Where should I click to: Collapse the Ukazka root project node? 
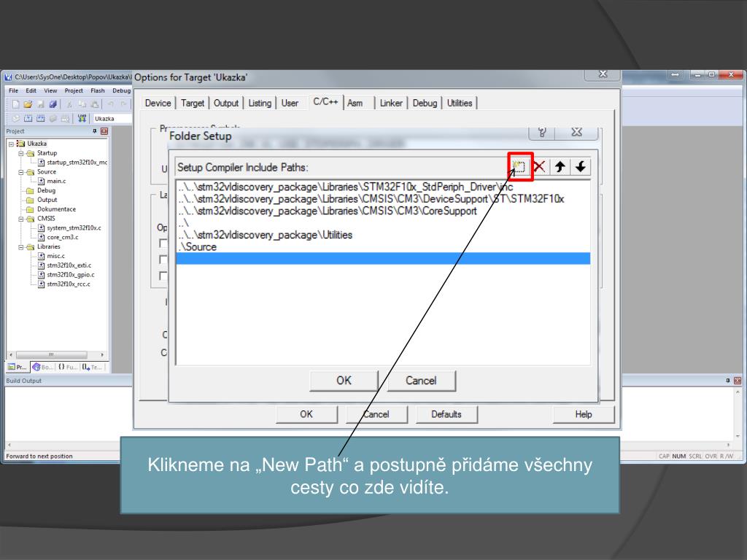point(11,144)
